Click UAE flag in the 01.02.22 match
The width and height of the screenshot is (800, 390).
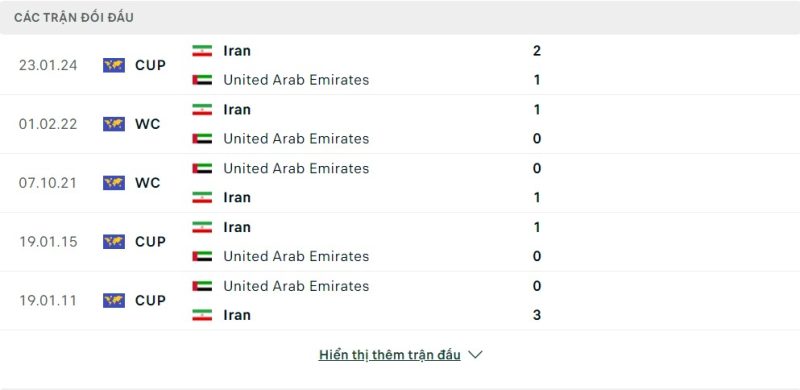[x=202, y=138]
